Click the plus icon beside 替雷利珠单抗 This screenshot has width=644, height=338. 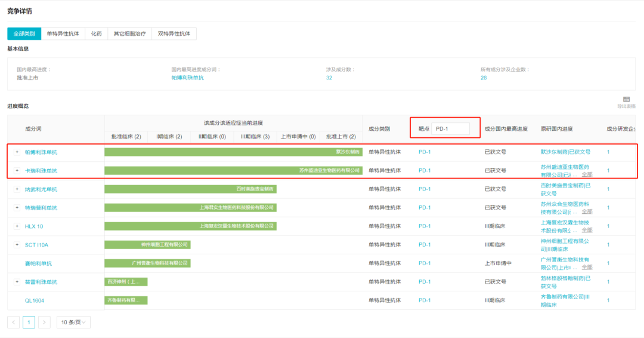point(17,282)
